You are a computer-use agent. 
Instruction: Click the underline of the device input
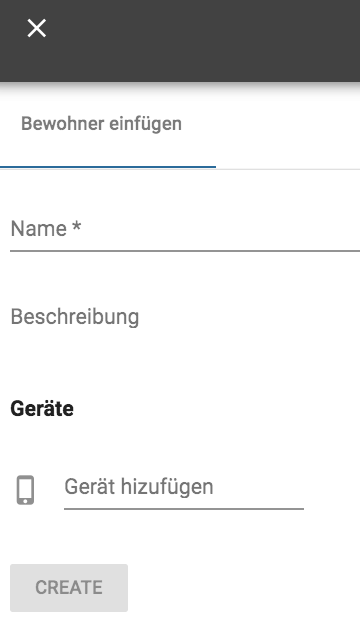pyautogui.click(x=184, y=509)
